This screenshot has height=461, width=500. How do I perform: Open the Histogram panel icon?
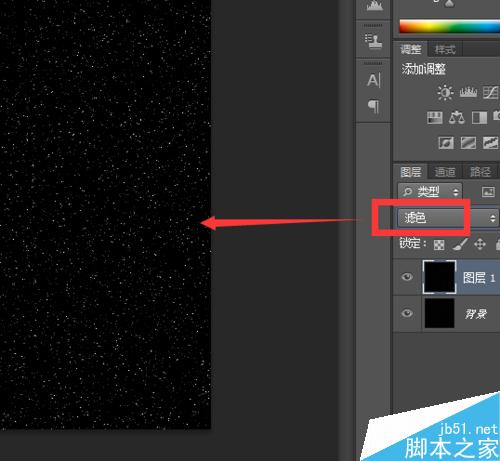(374, 6)
